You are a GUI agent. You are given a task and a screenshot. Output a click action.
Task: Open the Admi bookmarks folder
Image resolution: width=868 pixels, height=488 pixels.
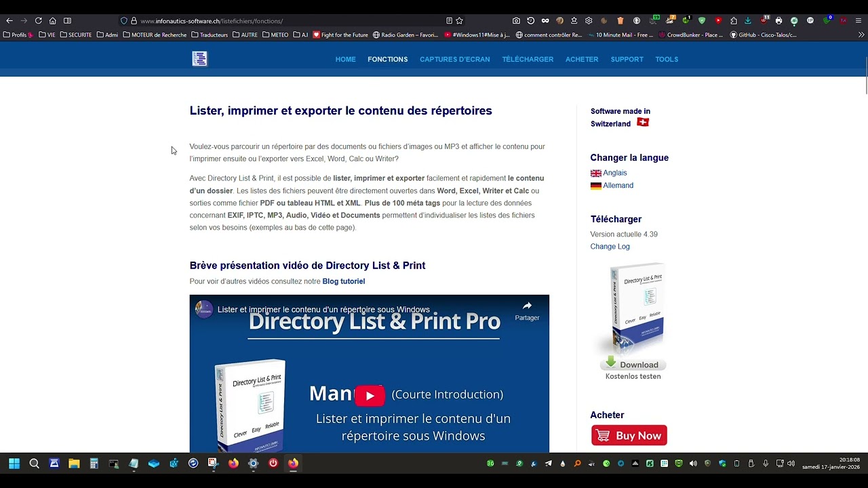pos(107,35)
